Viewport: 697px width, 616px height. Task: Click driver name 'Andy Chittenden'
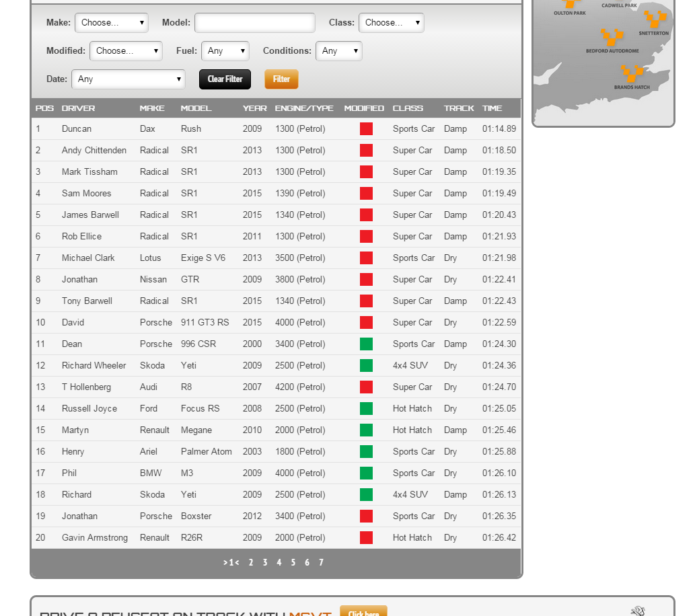tap(94, 150)
